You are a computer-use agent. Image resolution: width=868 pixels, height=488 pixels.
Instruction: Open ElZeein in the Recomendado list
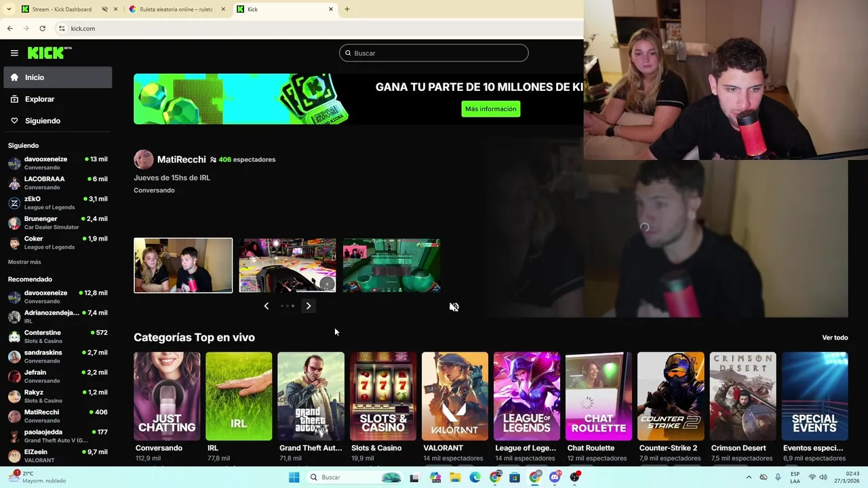pyautogui.click(x=58, y=455)
